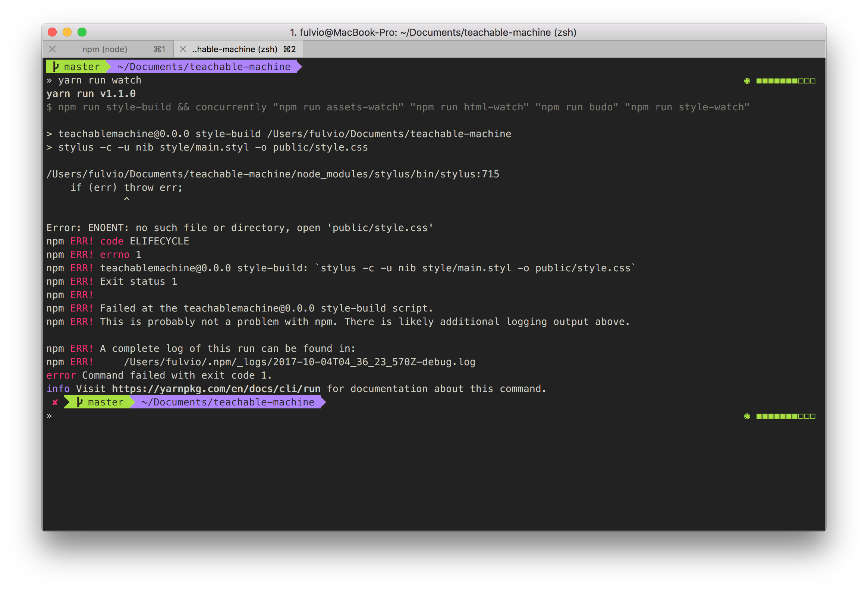Click the debug.log file path

[x=299, y=362]
